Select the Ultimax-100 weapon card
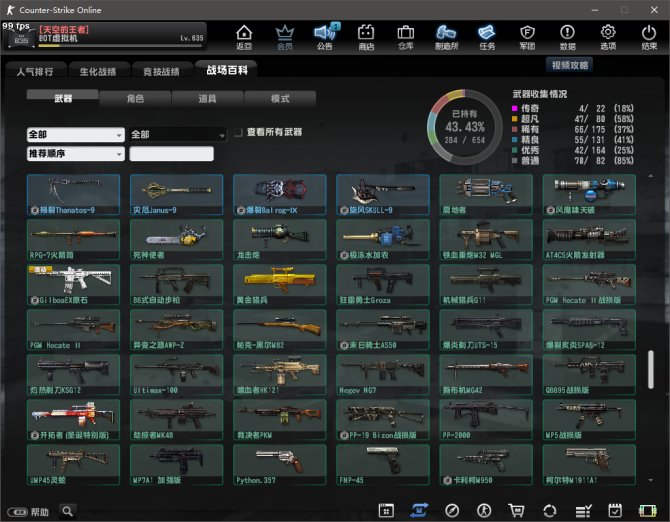Image resolution: width=670 pixels, height=522 pixels. pos(176,375)
